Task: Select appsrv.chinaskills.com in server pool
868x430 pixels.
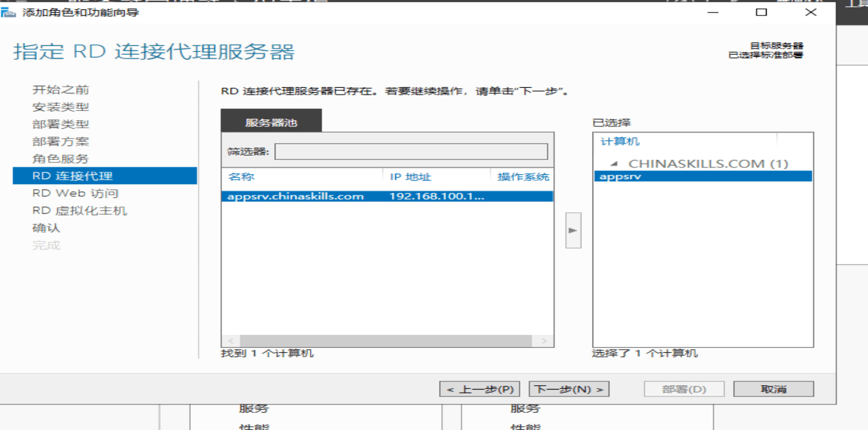Action: click(295, 197)
